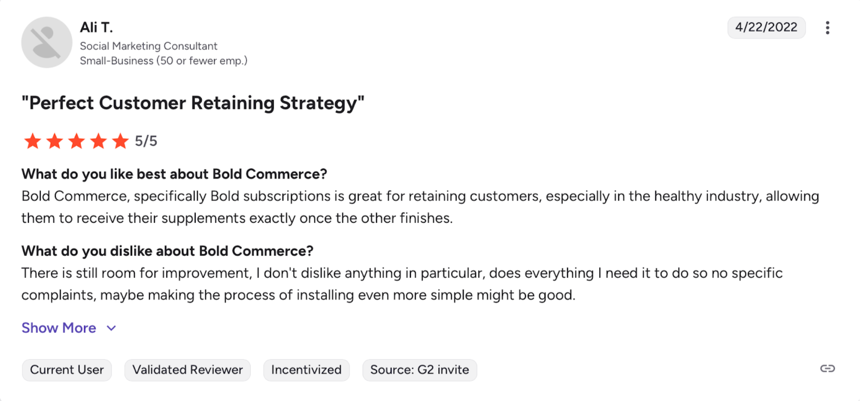Click the "What do you dislike" heading
The width and height of the screenshot is (868, 401).
click(x=167, y=251)
